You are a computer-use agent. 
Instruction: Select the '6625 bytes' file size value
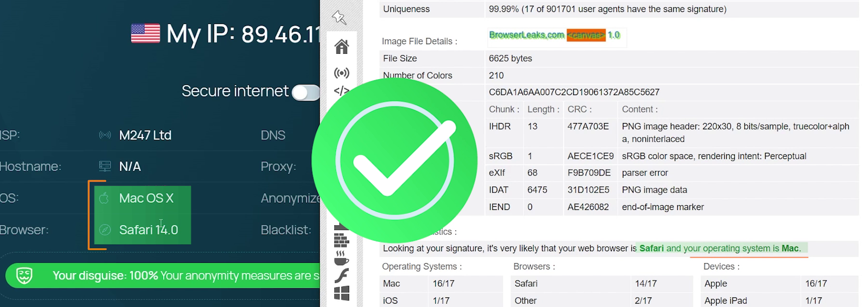[x=511, y=58]
